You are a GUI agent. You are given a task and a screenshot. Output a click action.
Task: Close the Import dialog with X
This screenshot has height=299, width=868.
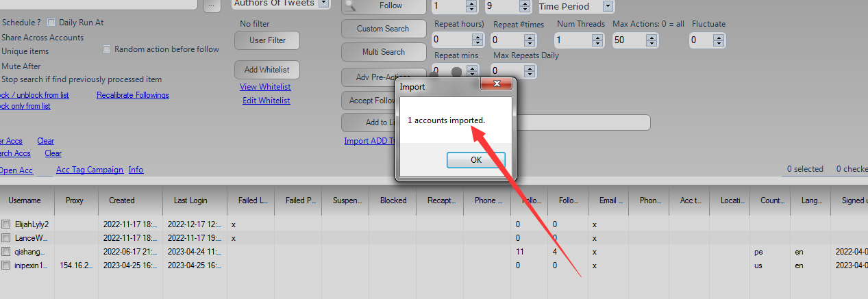(497, 85)
